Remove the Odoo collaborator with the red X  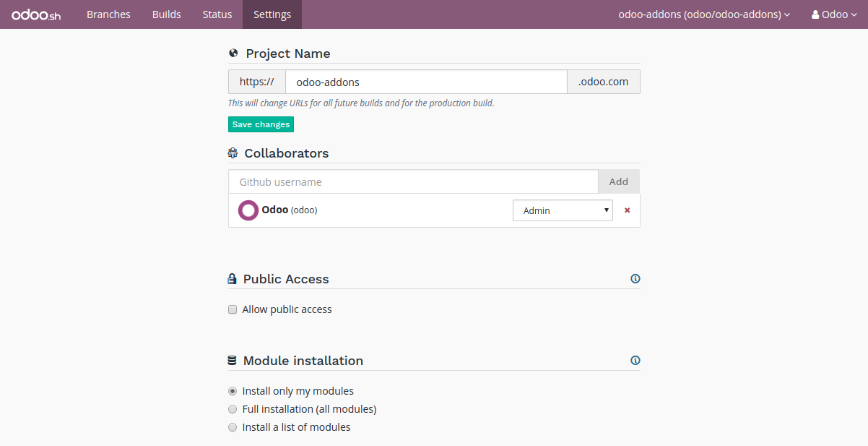tap(627, 210)
